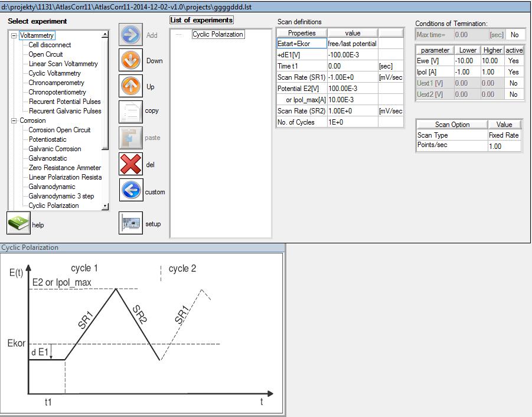
Task: Toggle Uext1 [V] active No cell
Action: coord(514,83)
